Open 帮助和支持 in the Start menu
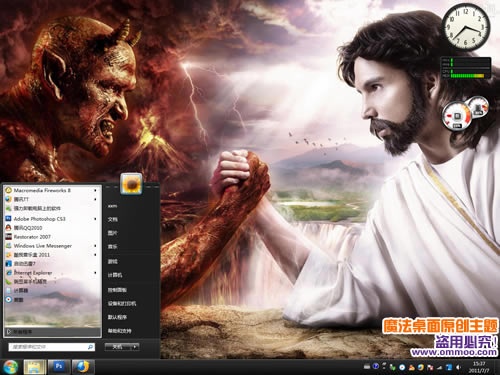Image resolution: width=500 pixels, height=375 pixels. point(119,331)
